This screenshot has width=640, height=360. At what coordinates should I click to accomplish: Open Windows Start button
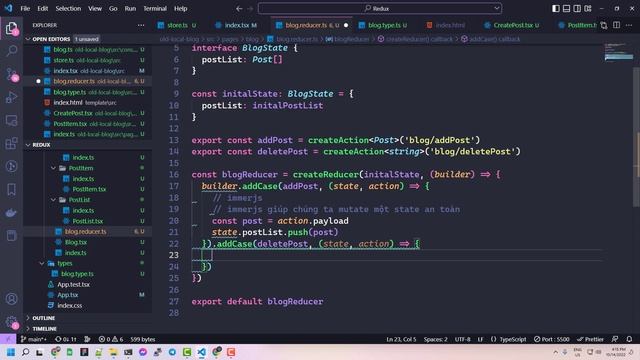coord(11,352)
